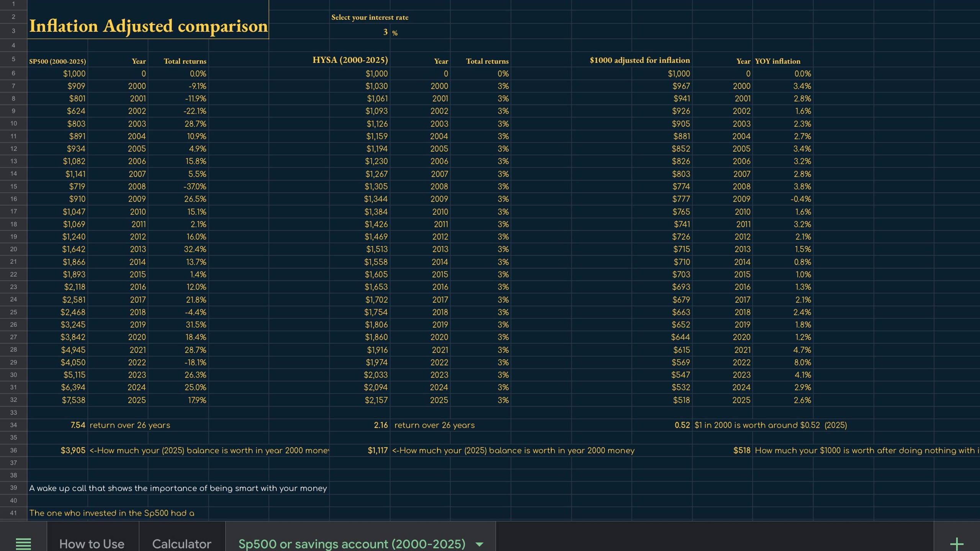Select the 7.54 return over 26 years cell
The image size is (980, 551).
click(57, 425)
